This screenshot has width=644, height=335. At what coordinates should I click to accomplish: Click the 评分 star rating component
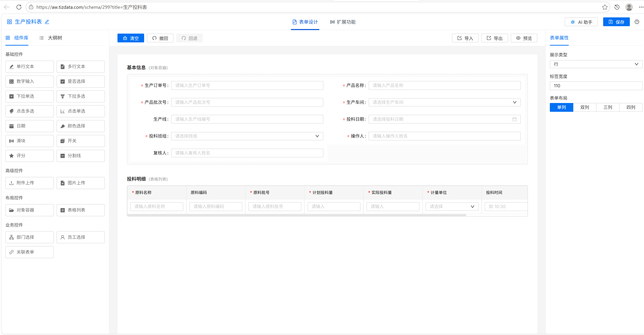[30, 156]
